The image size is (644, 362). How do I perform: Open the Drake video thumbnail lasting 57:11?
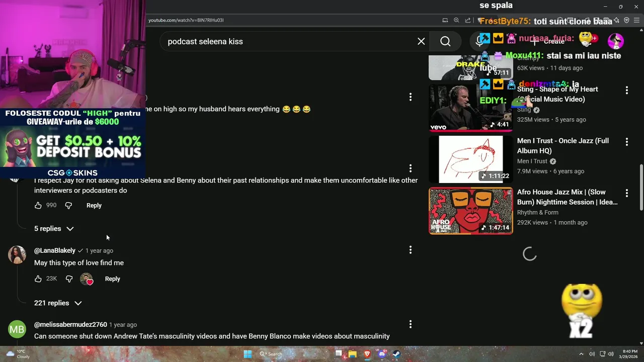pos(471,68)
